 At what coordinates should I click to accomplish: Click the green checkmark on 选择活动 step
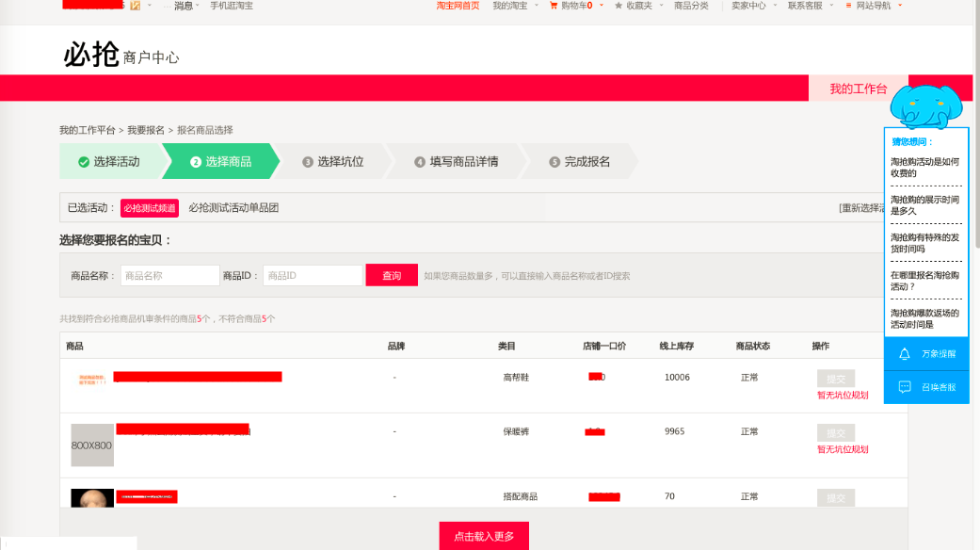point(84,162)
